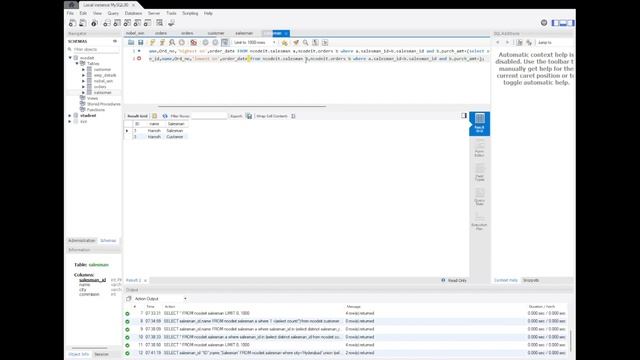This screenshot has width=640, height=360.
Task: Beautify the SQL with broom icon
Action: pos(296,42)
